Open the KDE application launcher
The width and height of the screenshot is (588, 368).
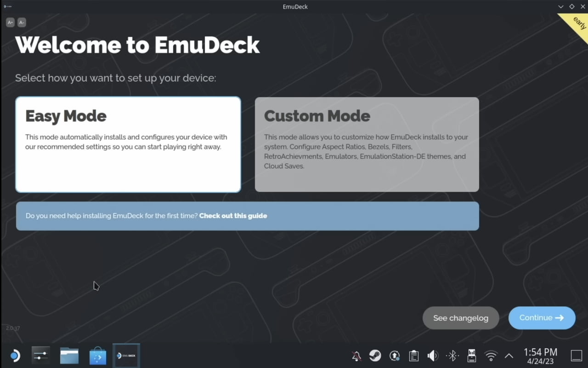pyautogui.click(x=15, y=356)
